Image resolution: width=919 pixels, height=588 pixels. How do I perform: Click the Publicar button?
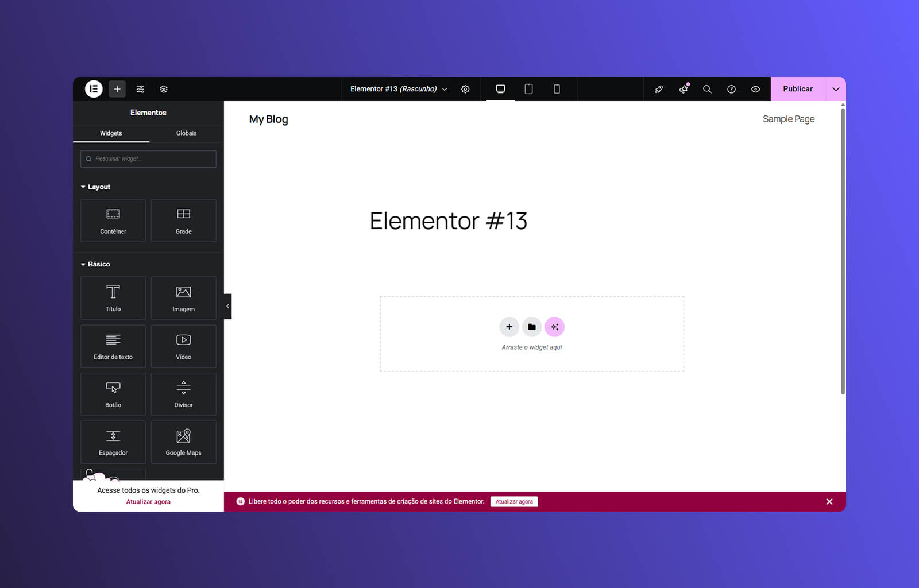click(798, 89)
